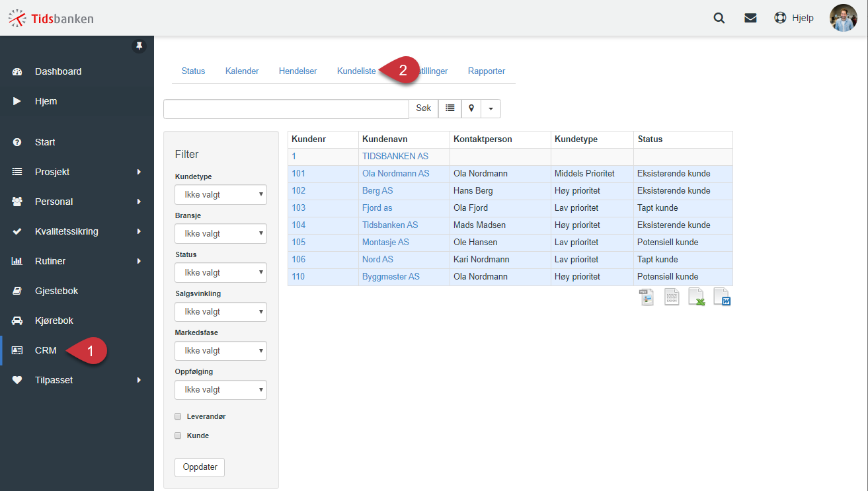Open the Oppfølging filter dropdown
Screen dimensions: 868x491
point(221,389)
